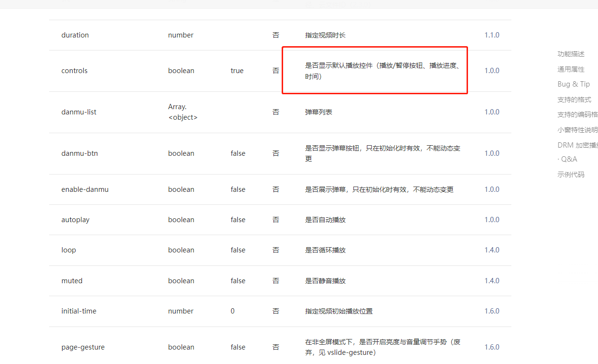Click the 是否循环播放 description text
The height and width of the screenshot is (364, 598).
[x=325, y=250]
